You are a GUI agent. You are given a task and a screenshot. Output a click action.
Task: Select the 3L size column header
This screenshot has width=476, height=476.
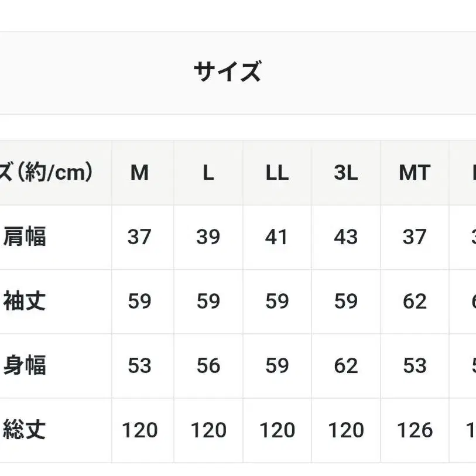point(345,173)
